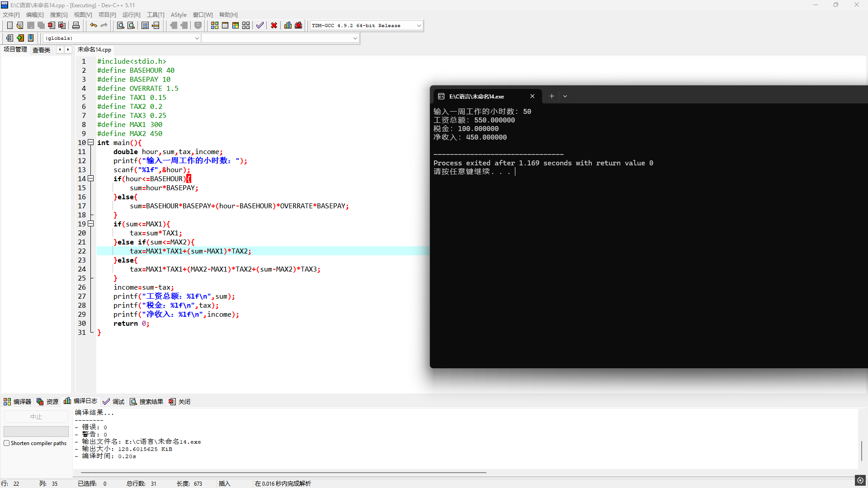Screen dimensions: 868x488
Task: Collapse the main function fold at line 10
Action: (91, 142)
